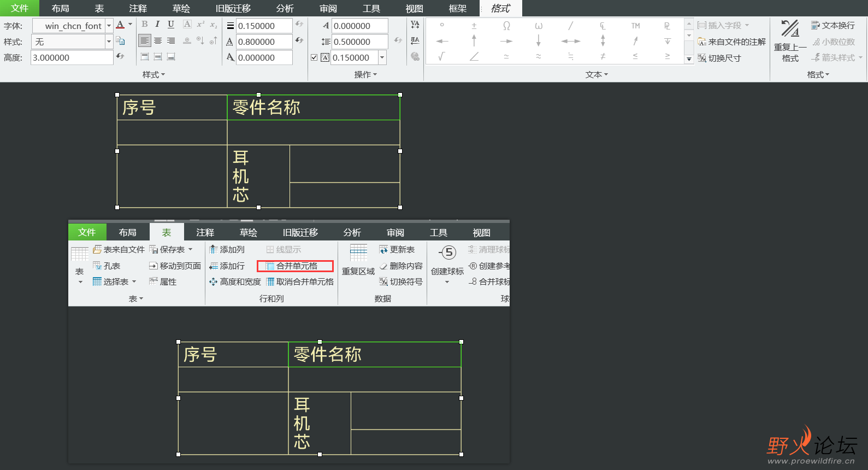868x470 pixels.
Task: Insert the up arrow symbol
Action: [x=474, y=41]
